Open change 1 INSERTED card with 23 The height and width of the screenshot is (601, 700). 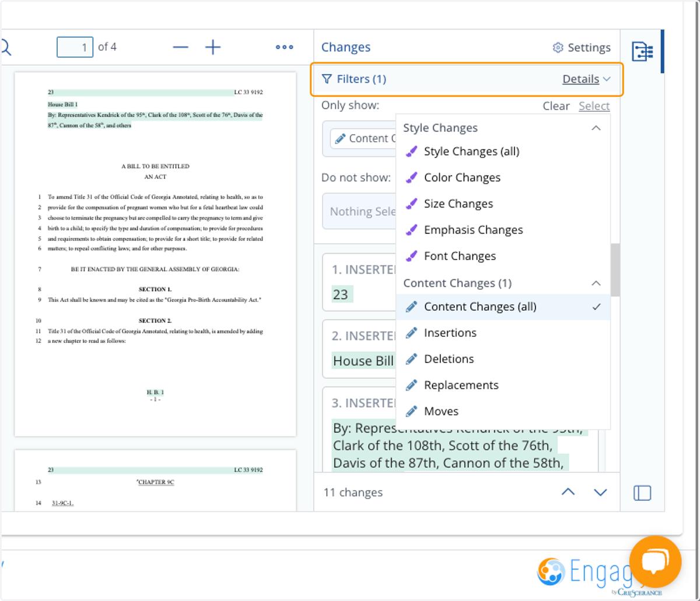359,283
